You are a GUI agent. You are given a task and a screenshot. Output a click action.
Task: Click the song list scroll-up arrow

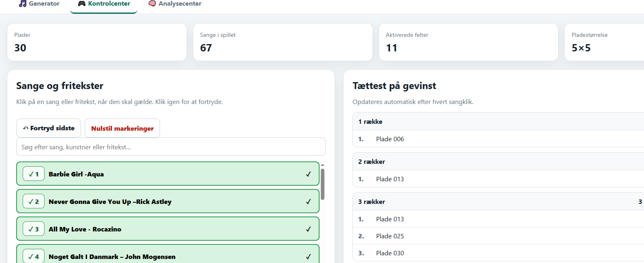322,165
